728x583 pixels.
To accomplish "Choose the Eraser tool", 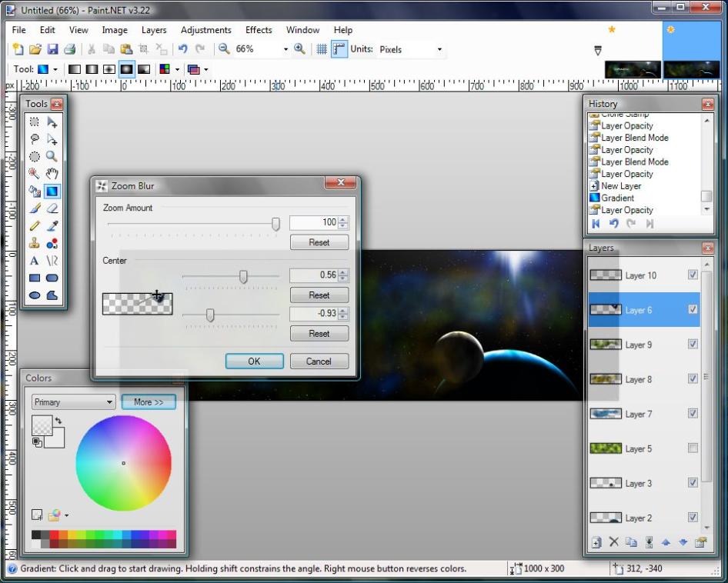I will (x=52, y=208).
